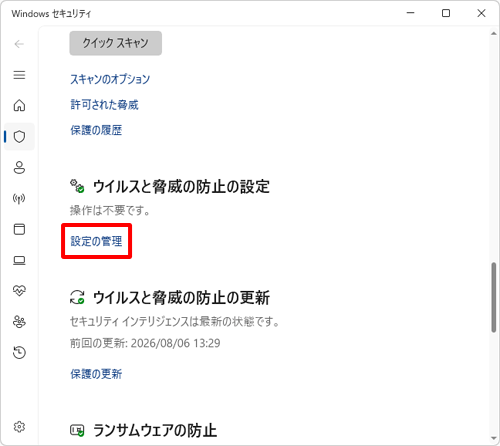The height and width of the screenshot is (446, 500).
Task: Open Settings gear icon at sidebar bottom
Action: (19, 427)
